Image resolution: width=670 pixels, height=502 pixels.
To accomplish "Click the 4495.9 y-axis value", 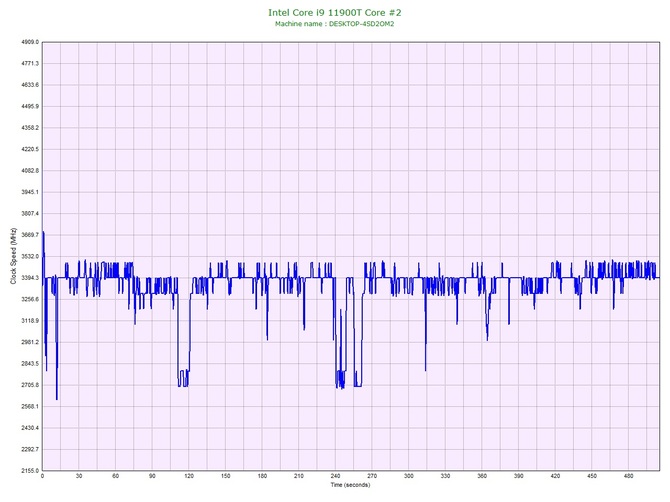I will pyautogui.click(x=30, y=106).
